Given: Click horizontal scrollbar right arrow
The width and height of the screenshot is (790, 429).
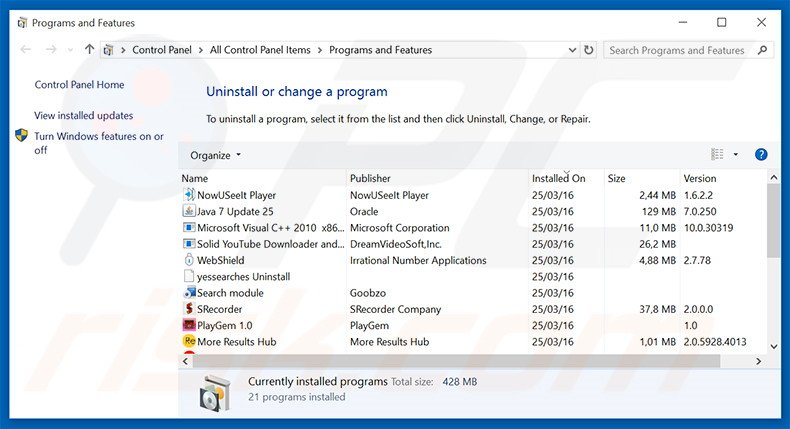Looking at the screenshot, I should pyautogui.click(x=758, y=361).
